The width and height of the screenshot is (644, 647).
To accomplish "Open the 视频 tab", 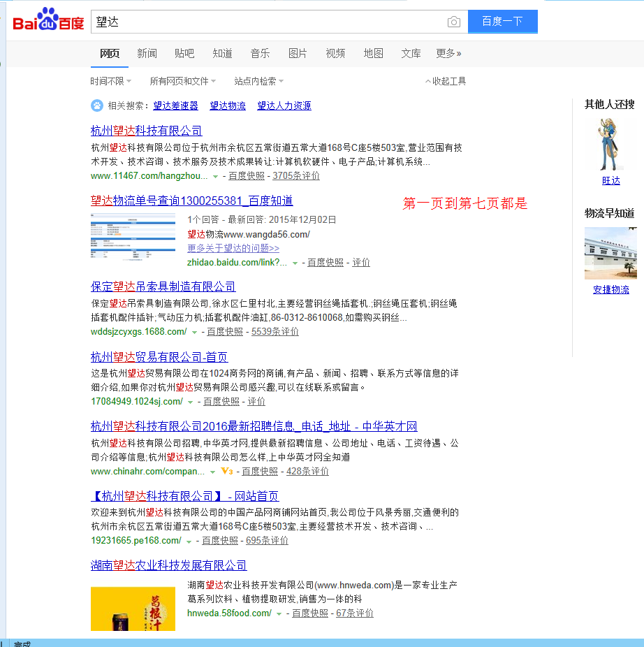I will point(335,54).
